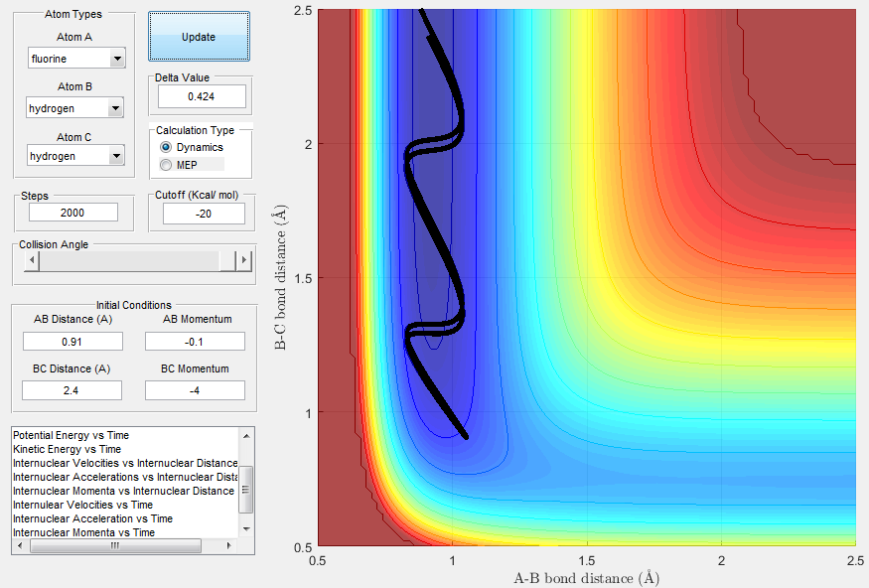
Task: Open the Atom C hydrogen dropdown
Action: point(75,156)
